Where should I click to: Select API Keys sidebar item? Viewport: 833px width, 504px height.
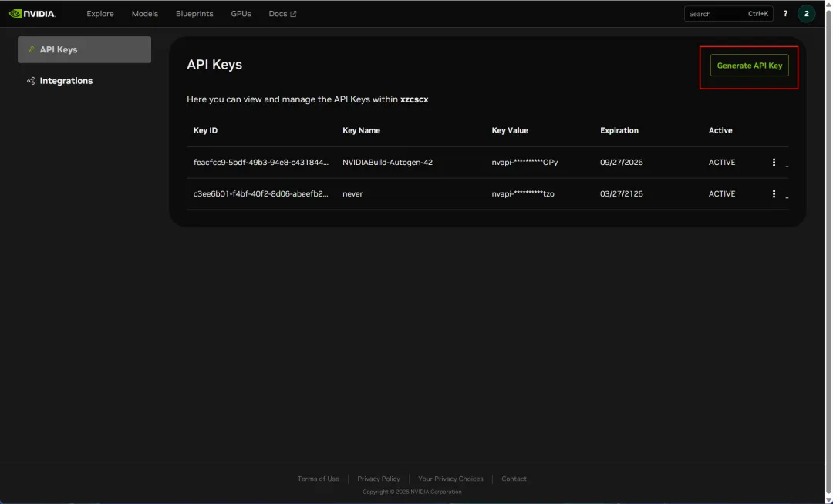pos(84,50)
